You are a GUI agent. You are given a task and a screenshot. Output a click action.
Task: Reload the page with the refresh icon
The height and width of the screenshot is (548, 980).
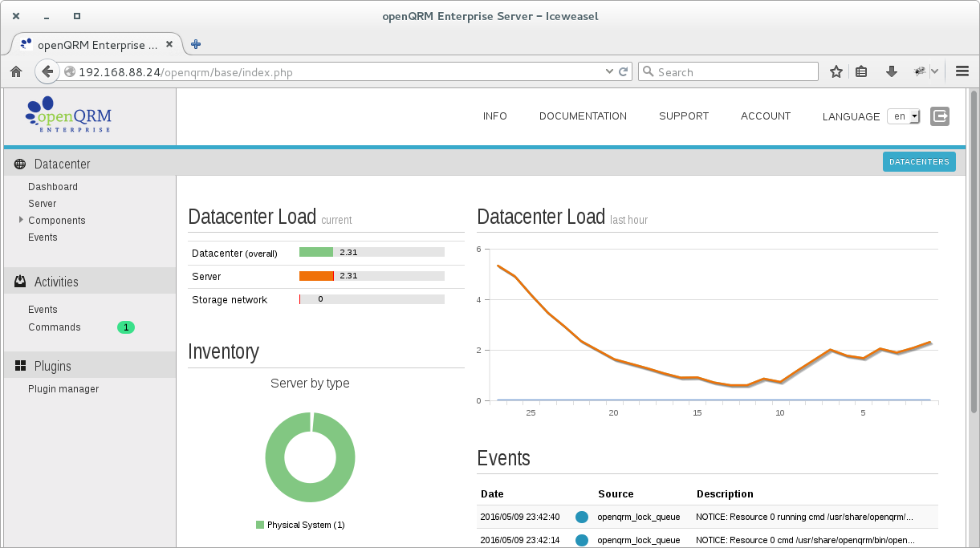(623, 72)
